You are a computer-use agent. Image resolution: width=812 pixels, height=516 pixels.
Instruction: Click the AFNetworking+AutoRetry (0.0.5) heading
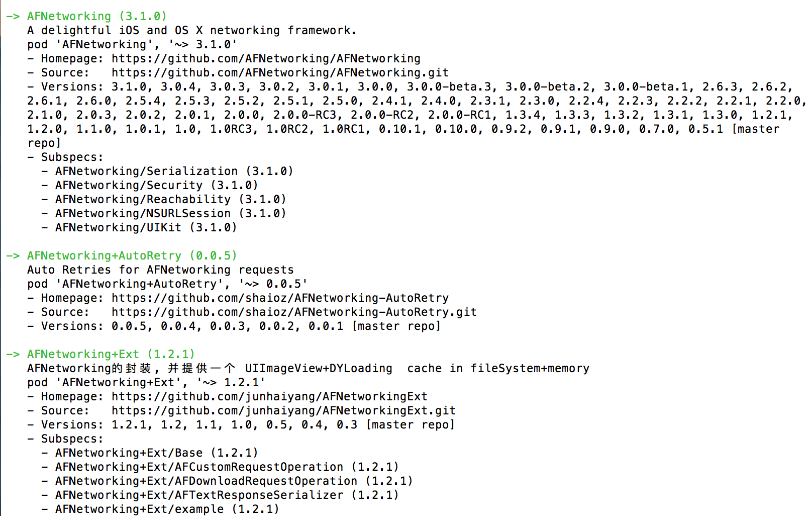pos(132,256)
